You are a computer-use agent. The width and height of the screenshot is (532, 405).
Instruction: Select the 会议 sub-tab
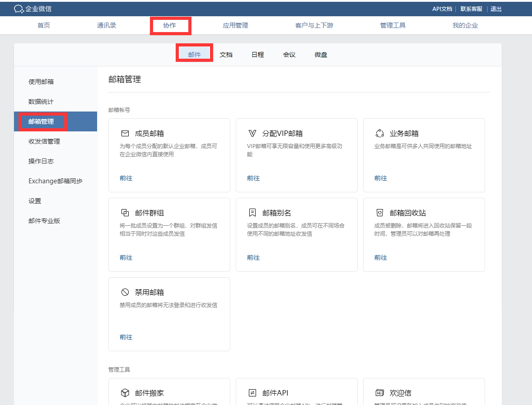point(289,55)
